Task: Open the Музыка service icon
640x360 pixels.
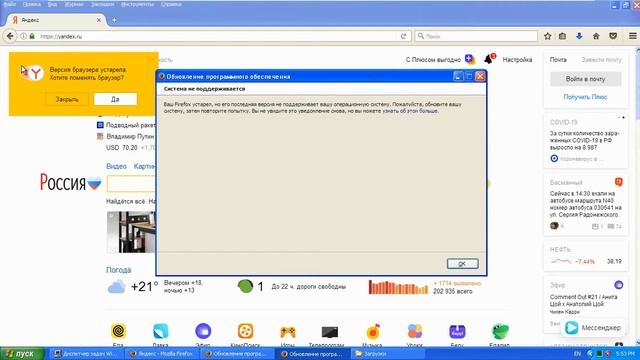Action: pyautogui.click(x=373, y=331)
